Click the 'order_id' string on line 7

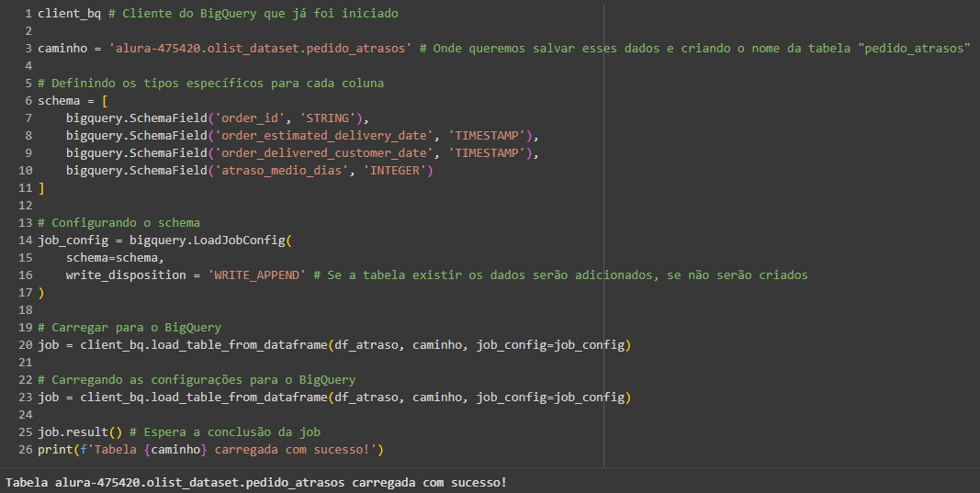250,118
